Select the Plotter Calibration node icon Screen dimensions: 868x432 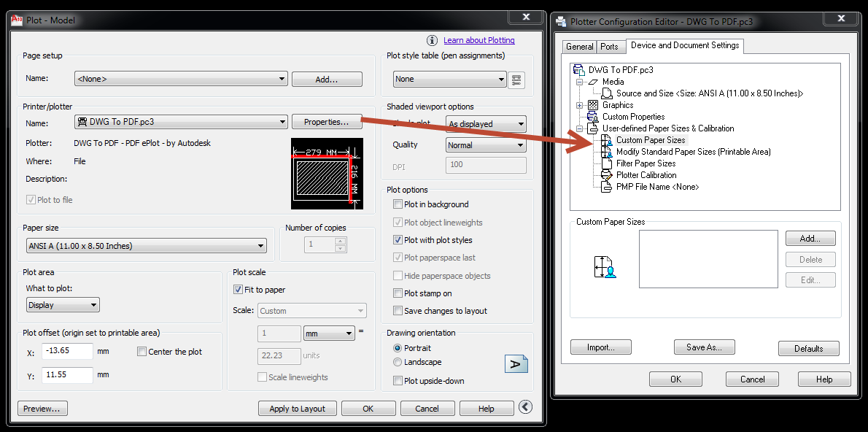click(608, 175)
